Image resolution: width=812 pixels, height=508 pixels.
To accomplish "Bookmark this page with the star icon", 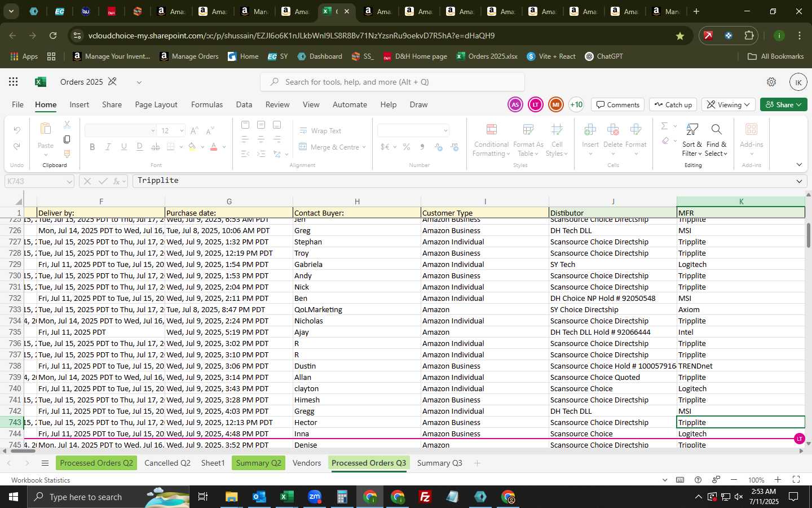I will point(680,36).
